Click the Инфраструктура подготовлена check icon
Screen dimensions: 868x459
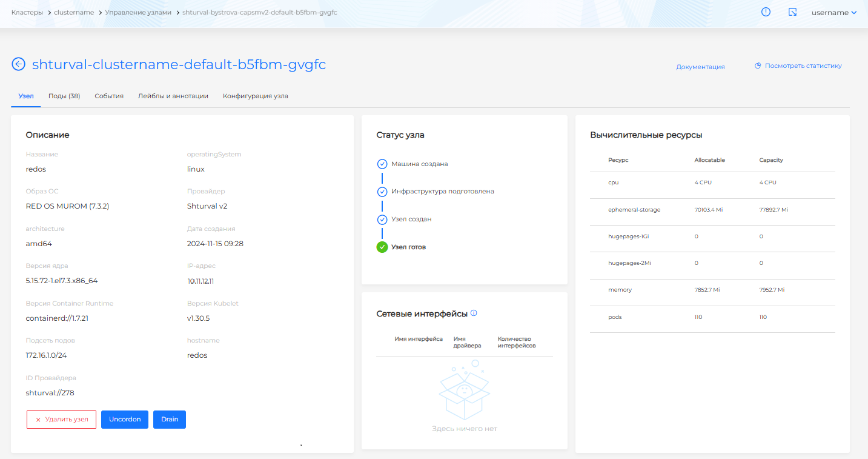click(382, 192)
